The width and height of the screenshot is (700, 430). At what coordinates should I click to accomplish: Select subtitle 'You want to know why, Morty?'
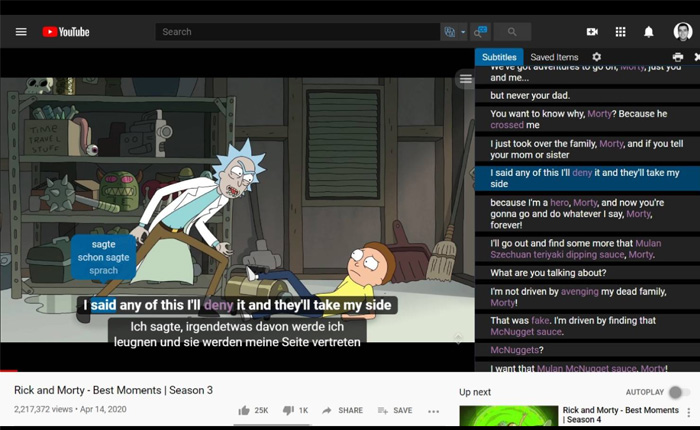pyautogui.click(x=587, y=119)
